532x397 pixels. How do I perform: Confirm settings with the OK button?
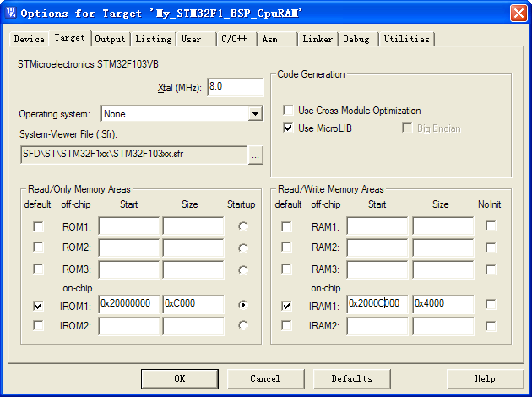tap(180, 378)
